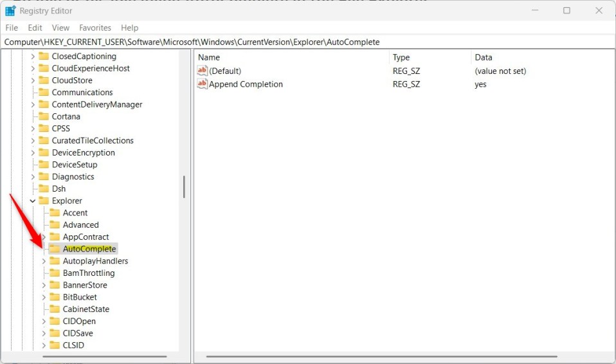Click the CloudExperienceHost folder icon
This screenshot has width=616, height=364.
[44, 68]
